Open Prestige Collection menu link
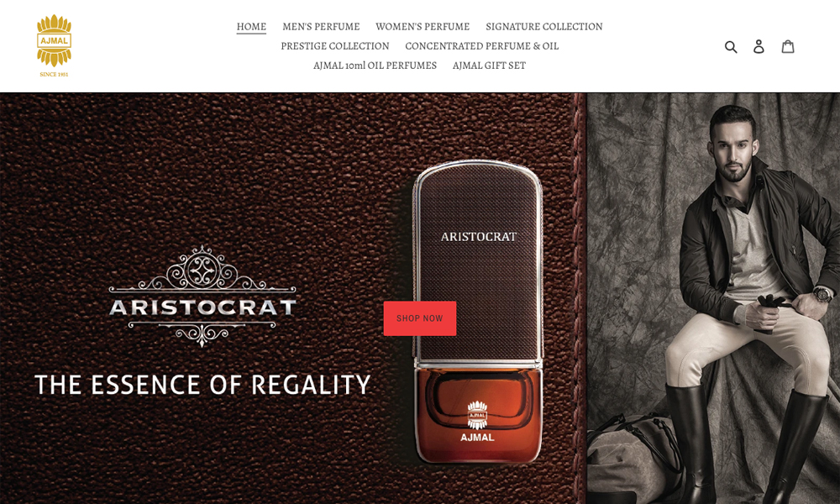This screenshot has width=840, height=504. [335, 46]
